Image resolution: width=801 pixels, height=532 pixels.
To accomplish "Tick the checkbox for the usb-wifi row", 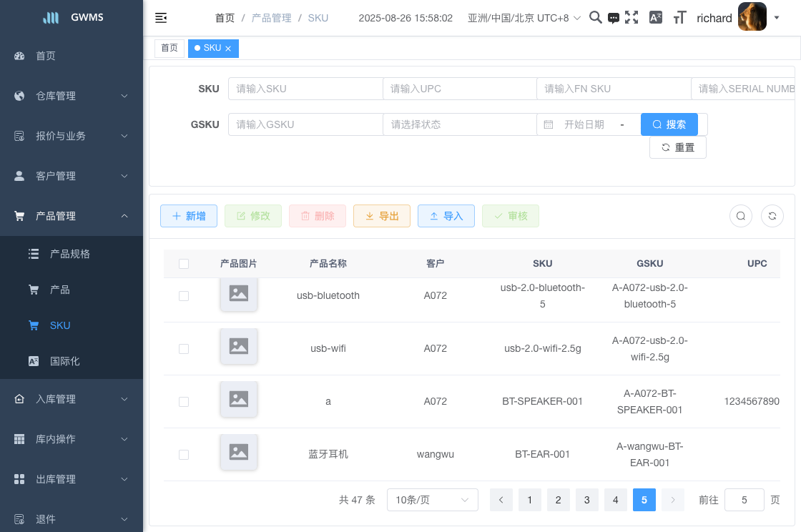I will point(184,349).
